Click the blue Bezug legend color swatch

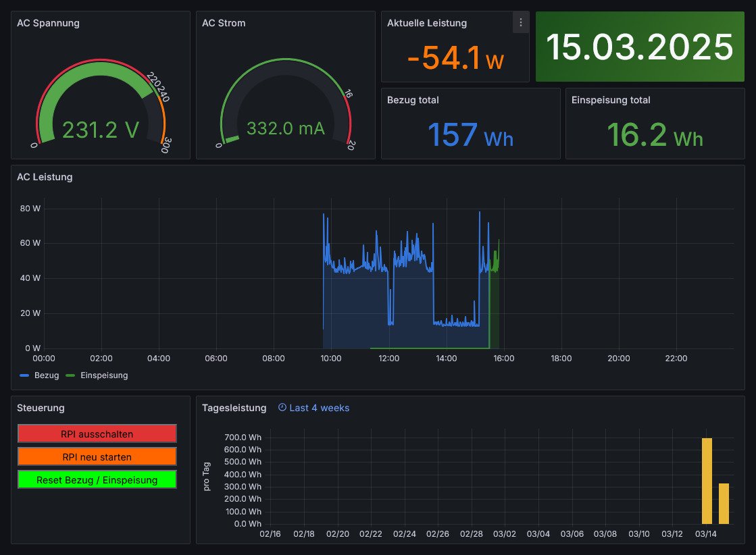point(24,375)
